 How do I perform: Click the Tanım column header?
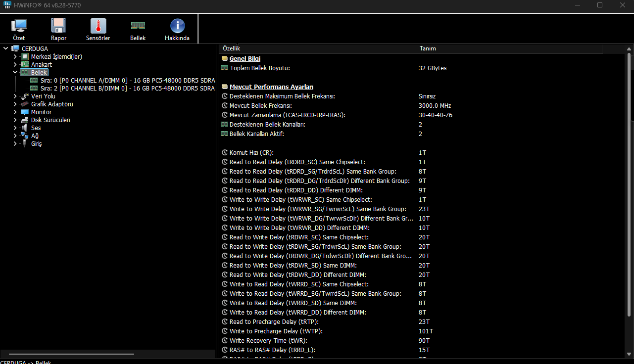click(x=508, y=48)
